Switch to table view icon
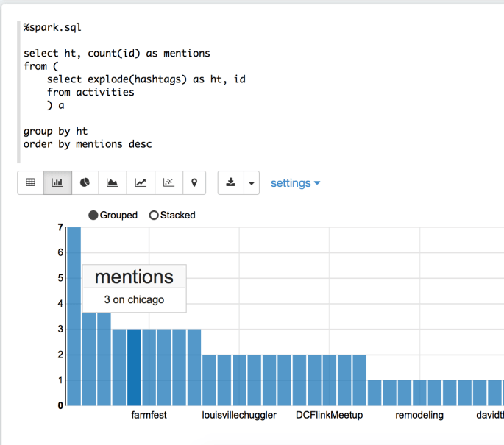Image resolution: width=504 pixels, height=445 pixels. pos(31,183)
